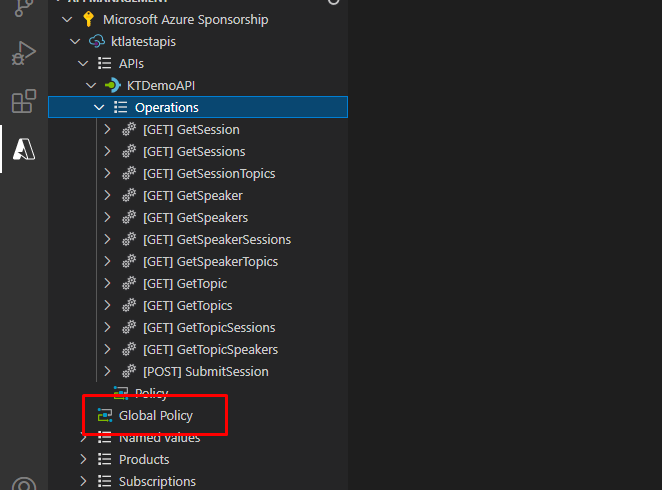Click the Global Policy icon
The image size is (662, 490).
104,415
